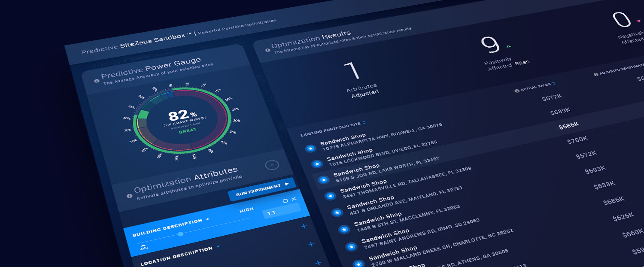
Task: Click the 421 S Orlando Ave, Maitland address
Action: (406, 200)
